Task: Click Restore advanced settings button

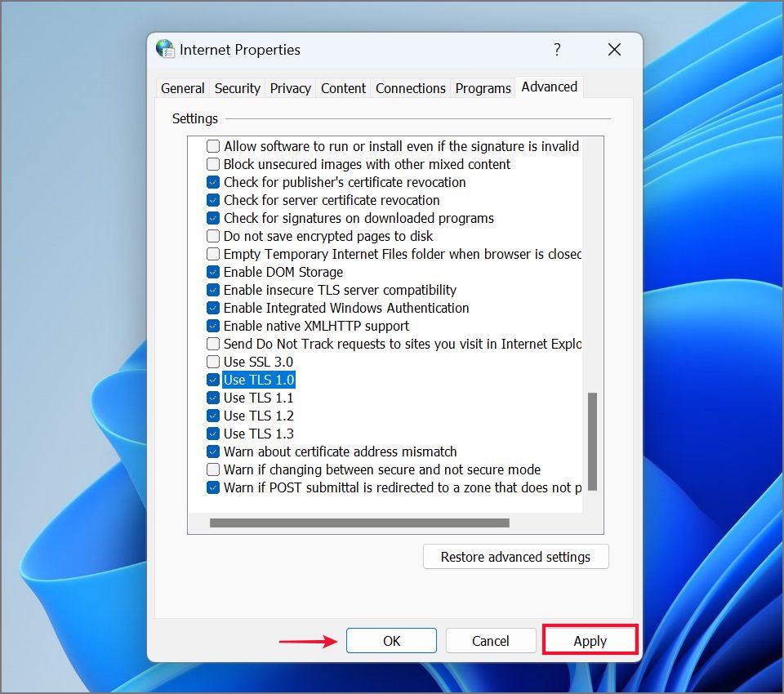Action: [x=515, y=557]
